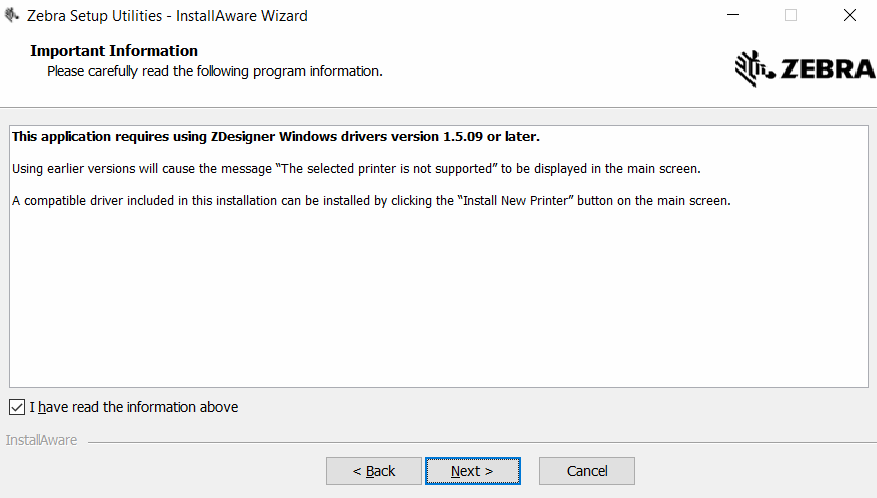The height and width of the screenshot is (498, 877).
Task: Minimize the InstallAware Wizard window
Action: 733,16
